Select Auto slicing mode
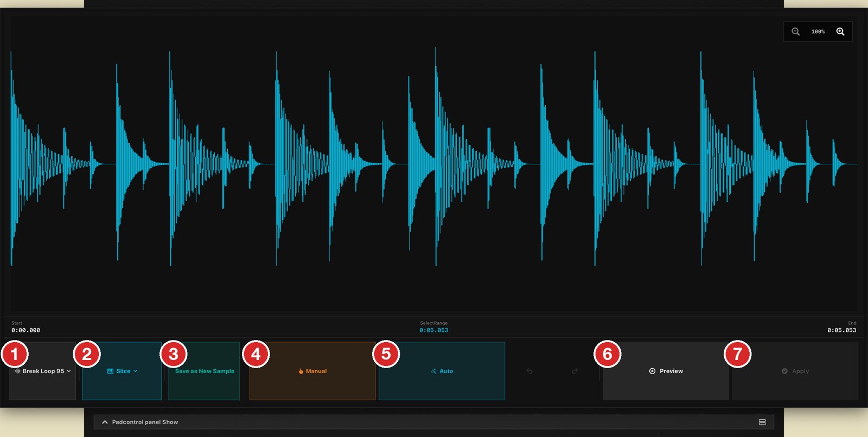The image size is (868, 437). [442, 371]
